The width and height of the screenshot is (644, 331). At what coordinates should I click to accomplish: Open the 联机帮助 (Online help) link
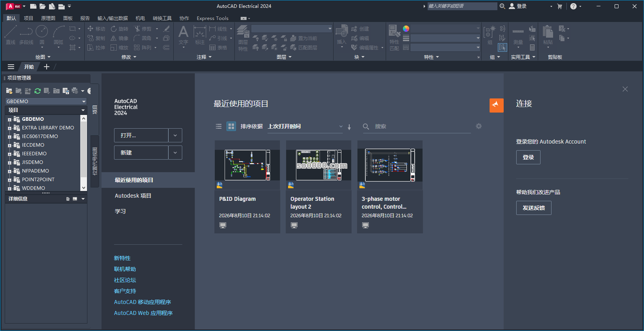(125, 269)
